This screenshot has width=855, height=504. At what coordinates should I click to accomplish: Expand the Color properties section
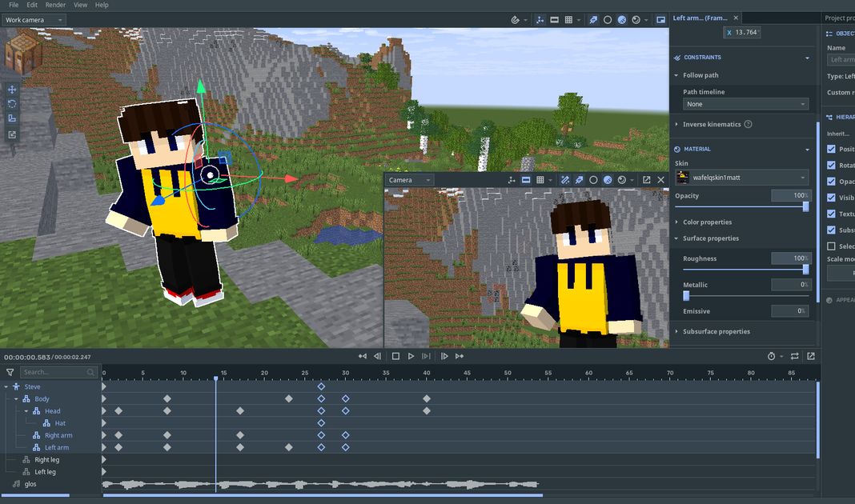(x=707, y=222)
